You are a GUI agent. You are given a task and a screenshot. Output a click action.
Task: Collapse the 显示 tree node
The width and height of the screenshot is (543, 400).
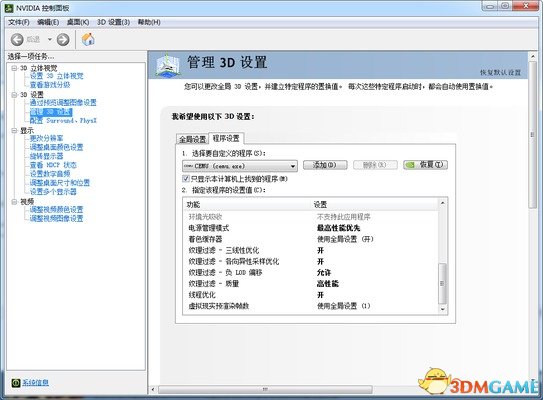[x=14, y=131]
